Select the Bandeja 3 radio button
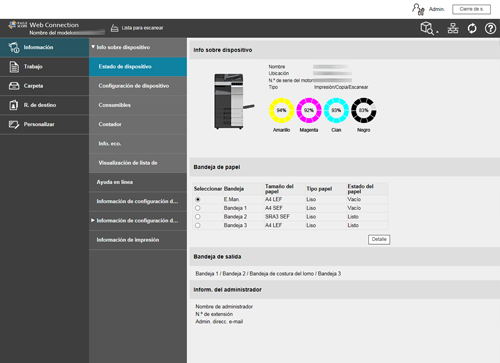Viewport: 500px width, 363px height. [x=198, y=225]
